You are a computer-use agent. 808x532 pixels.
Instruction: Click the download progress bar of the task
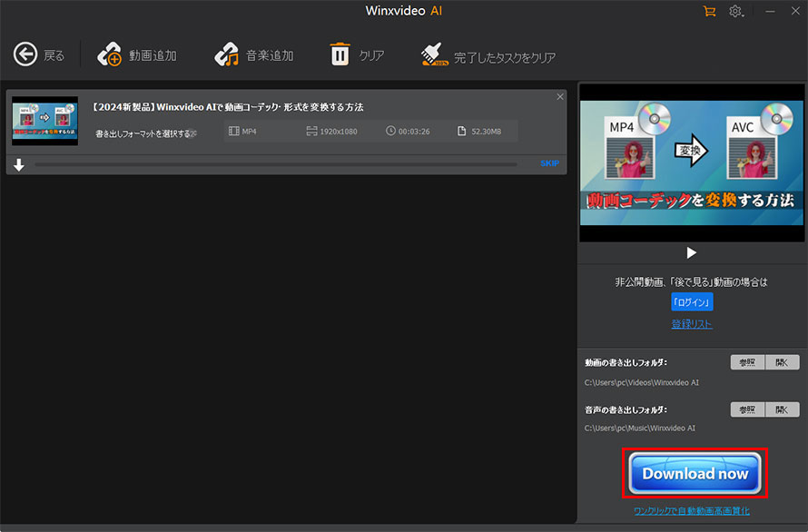coord(276,164)
